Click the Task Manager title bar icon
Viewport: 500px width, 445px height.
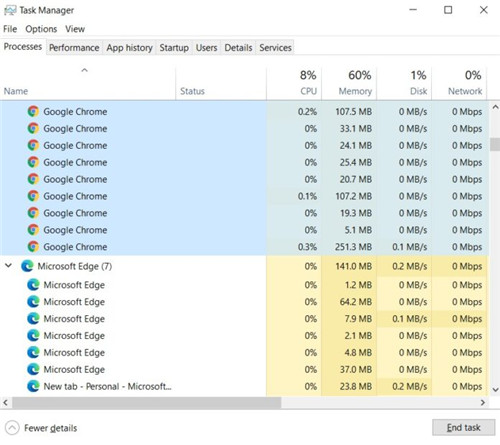10,10
